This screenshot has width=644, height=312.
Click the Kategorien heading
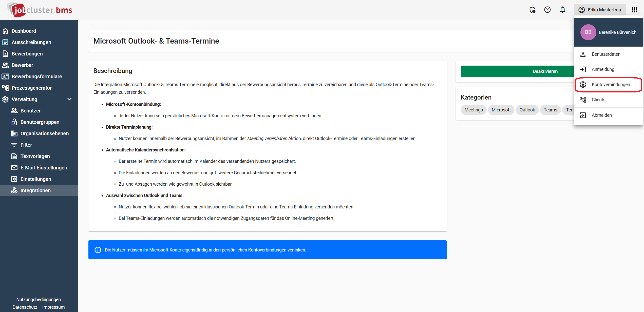[476, 97]
